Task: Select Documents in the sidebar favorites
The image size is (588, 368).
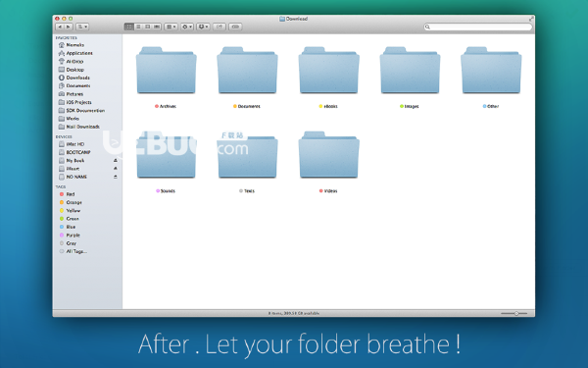Action: [x=74, y=86]
